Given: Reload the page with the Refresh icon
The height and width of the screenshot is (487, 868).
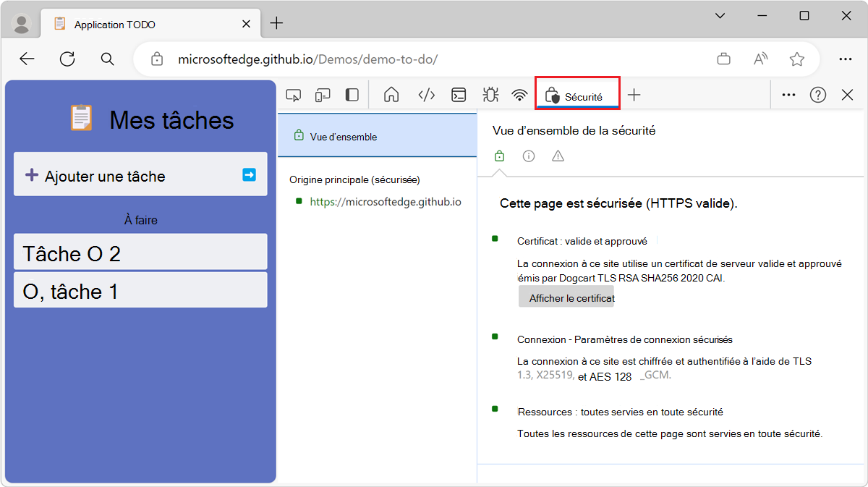Looking at the screenshot, I should [x=67, y=59].
